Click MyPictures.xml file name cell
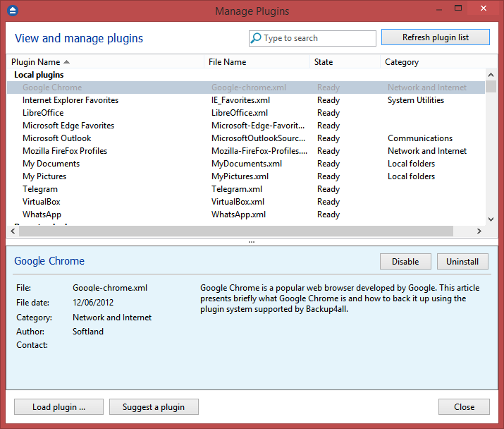The image size is (504, 429). [240, 176]
